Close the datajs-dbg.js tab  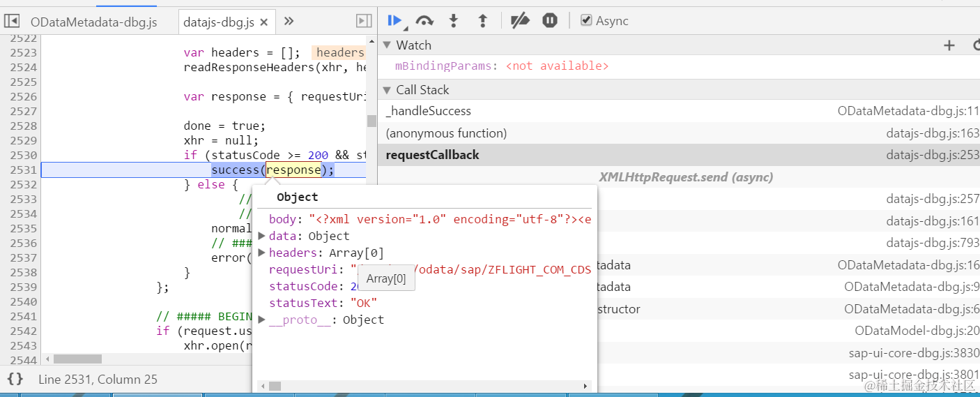tap(264, 22)
